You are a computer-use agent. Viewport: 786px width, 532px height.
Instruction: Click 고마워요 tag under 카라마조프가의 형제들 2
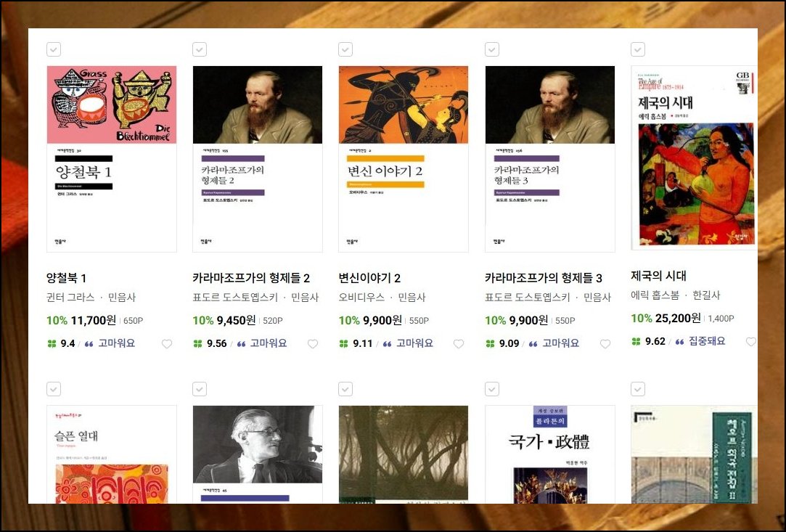[269, 343]
